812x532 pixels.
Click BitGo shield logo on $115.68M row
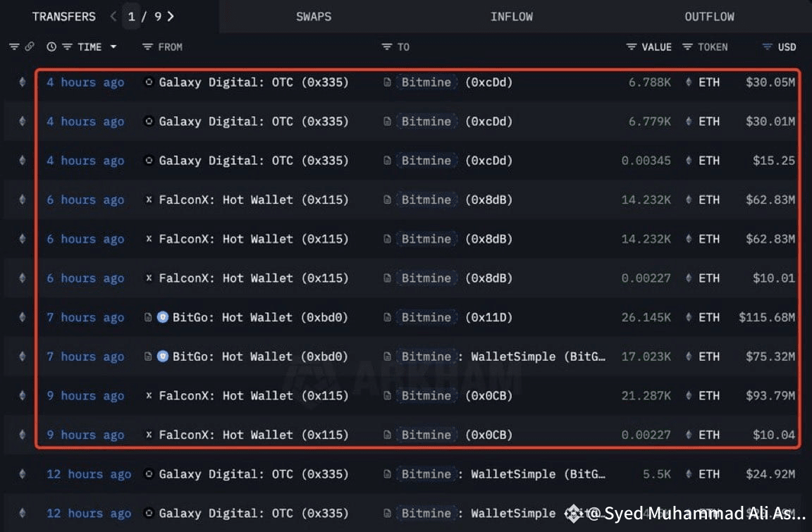pos(163,316)
